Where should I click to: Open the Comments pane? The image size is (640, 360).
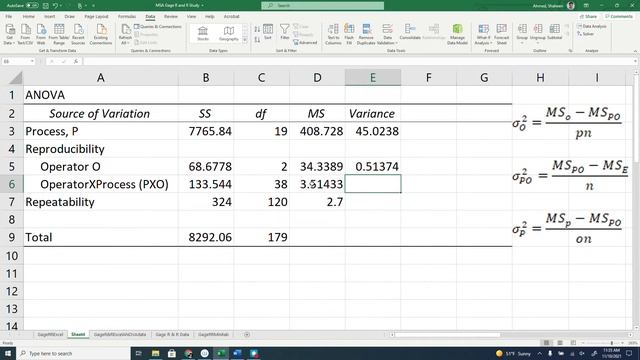(619, 16)
